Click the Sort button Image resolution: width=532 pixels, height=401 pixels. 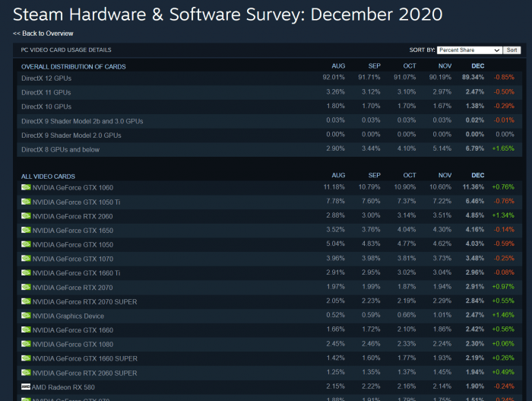pos(511,50)
